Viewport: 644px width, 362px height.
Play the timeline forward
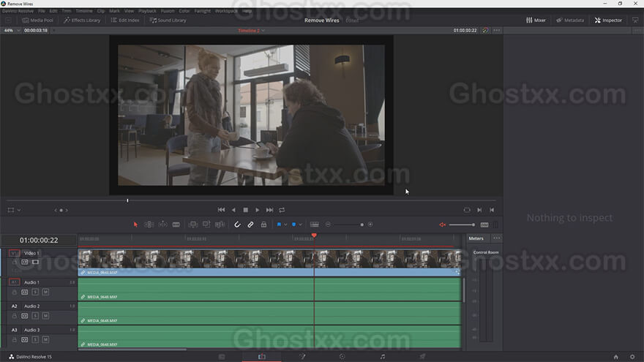click(x=258, y=210)
